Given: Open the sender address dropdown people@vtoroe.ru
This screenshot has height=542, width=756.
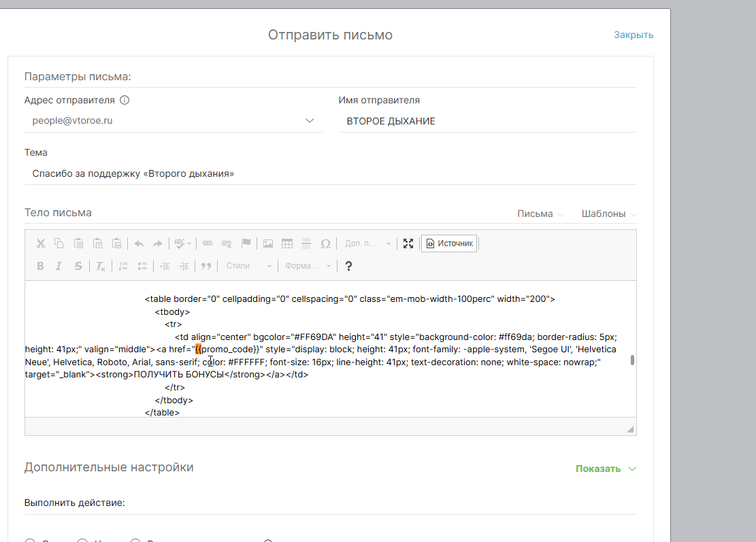Looking at the screenshot, I should pos(173,121).
